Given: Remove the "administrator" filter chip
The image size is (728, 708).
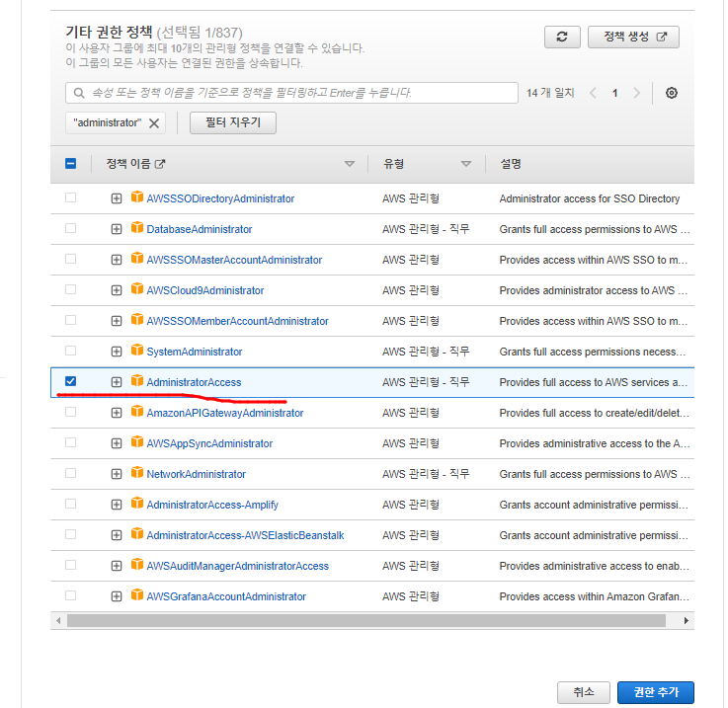Looking at the screenshot, I should tap(154, 123).
